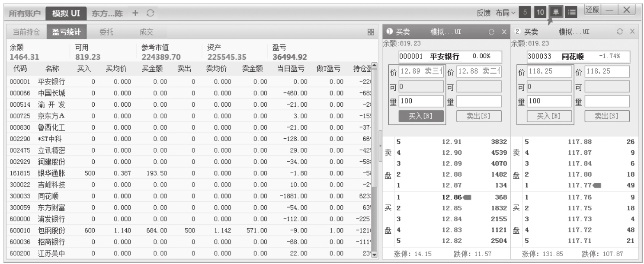The width and height of the screenshot is (644, 264).
Task: Close trade panel 1 for 平安银行
Action: click(504, 32)
